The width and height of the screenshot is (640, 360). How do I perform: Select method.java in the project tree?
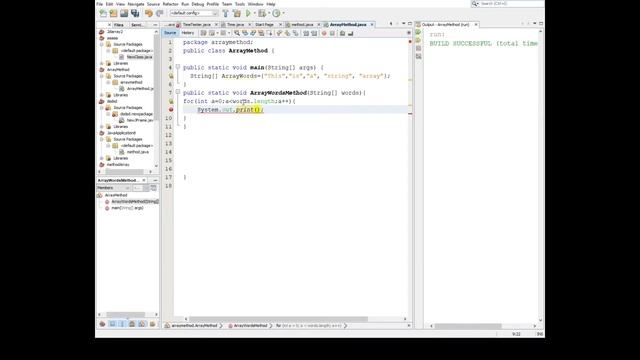coord(138,152)
